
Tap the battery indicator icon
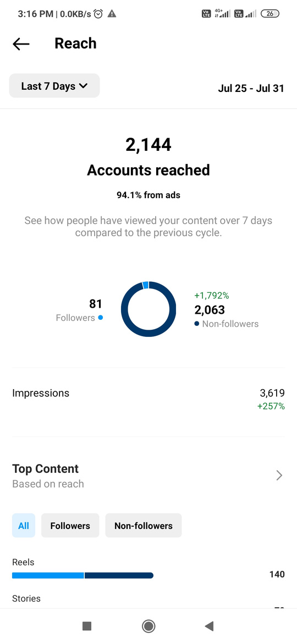pyautogui.click(x=270, y=14)
